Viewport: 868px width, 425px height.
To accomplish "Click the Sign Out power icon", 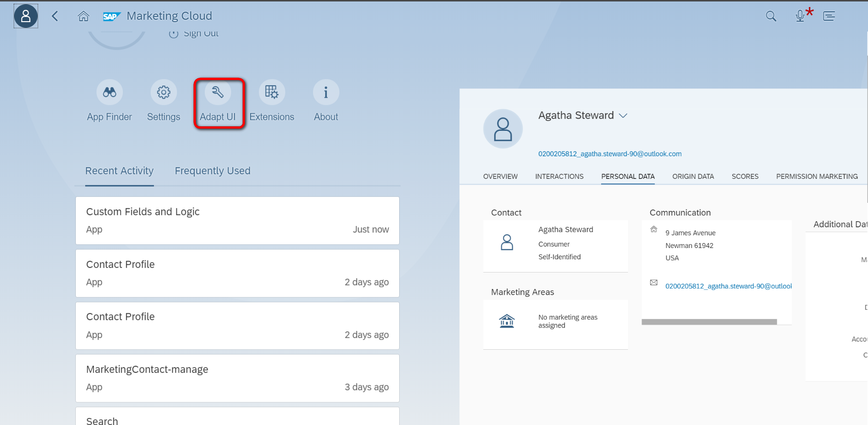I will click(x=174, y=33).
